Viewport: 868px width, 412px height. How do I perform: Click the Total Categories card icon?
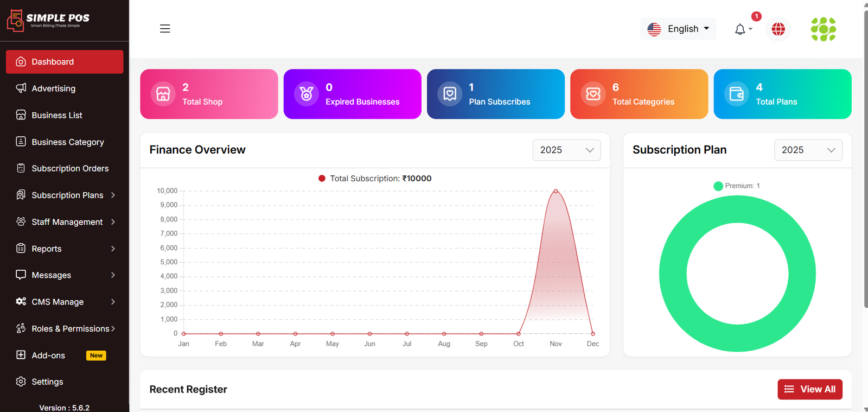[593, 94]
